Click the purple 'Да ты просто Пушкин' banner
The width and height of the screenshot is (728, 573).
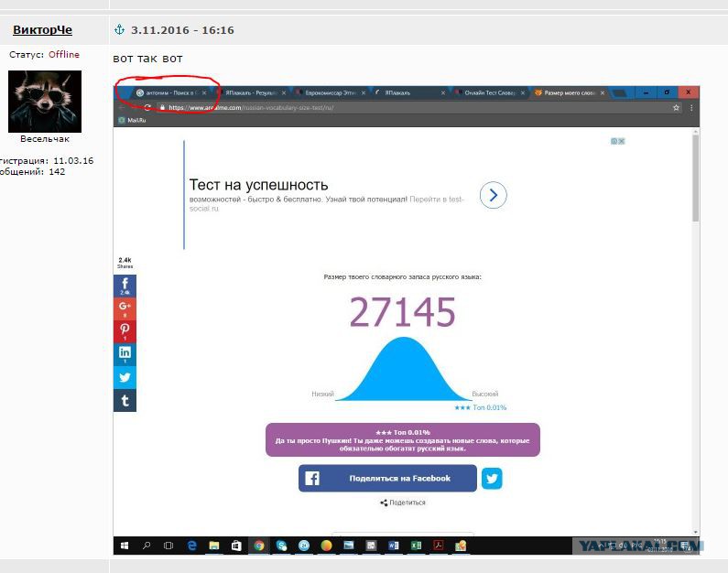pyautogui.click(x=403, y=440)
